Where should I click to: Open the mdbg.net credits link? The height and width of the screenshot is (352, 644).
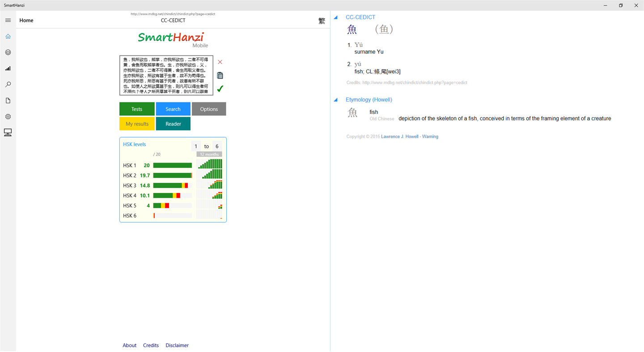(x=415, y=83)
